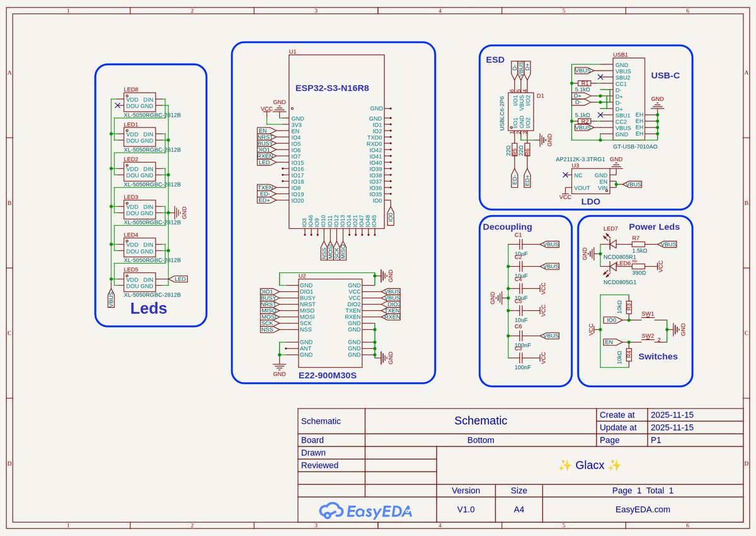Click the 'Power Leds' section title

coord(654,227)
